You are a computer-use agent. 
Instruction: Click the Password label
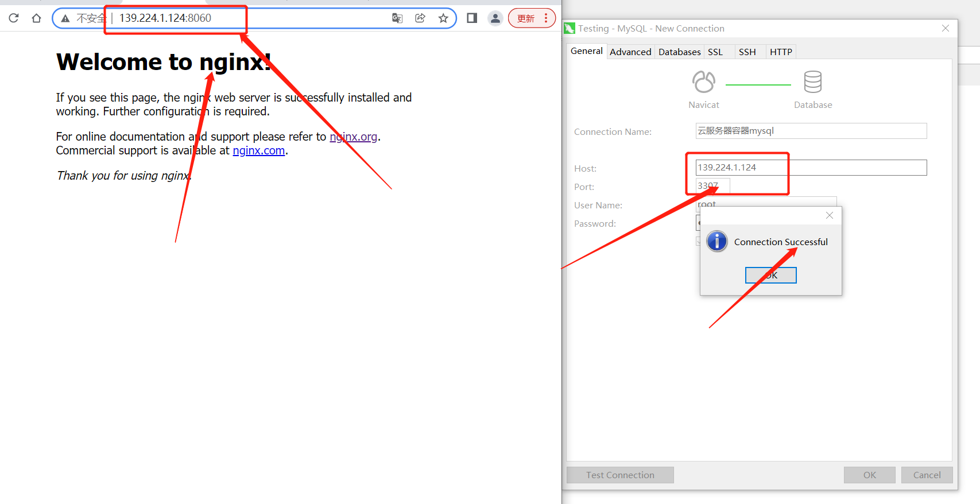[x=595, y=223]
